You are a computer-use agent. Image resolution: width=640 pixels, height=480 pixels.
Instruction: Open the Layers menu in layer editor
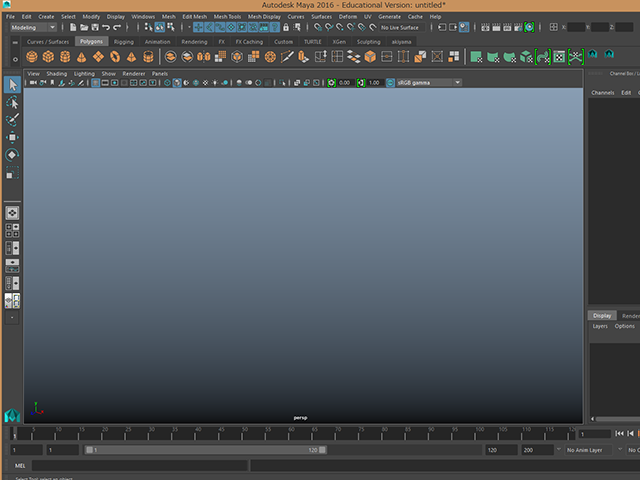[600, 326]
